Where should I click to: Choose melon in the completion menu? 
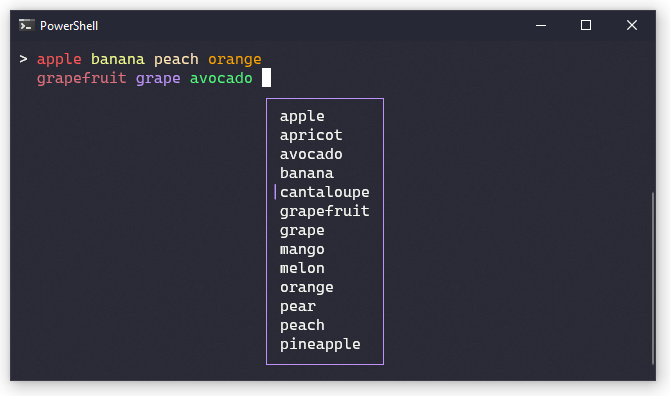302,268
